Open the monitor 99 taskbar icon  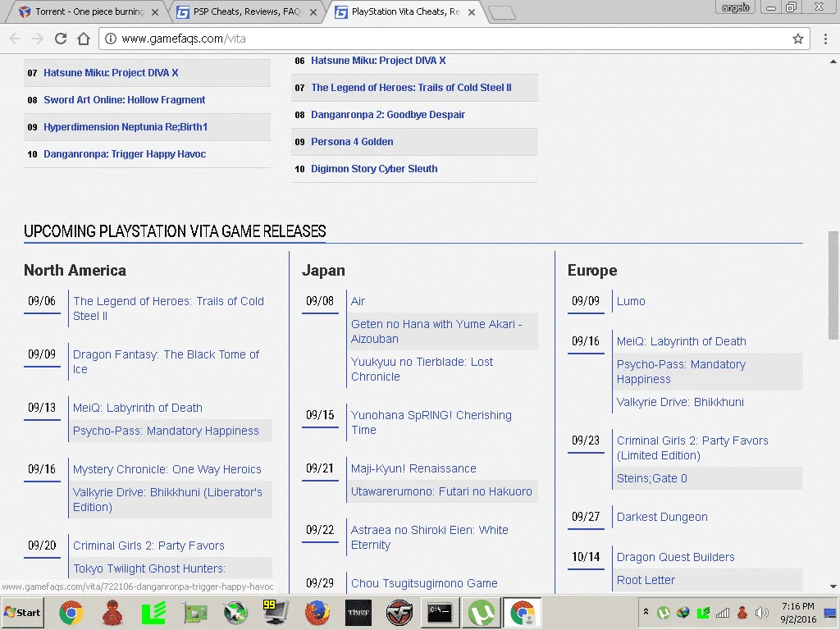(x=276, y=612)
